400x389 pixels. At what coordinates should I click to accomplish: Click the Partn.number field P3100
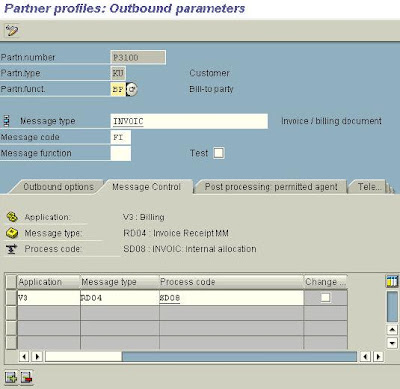tap(138, 57)
